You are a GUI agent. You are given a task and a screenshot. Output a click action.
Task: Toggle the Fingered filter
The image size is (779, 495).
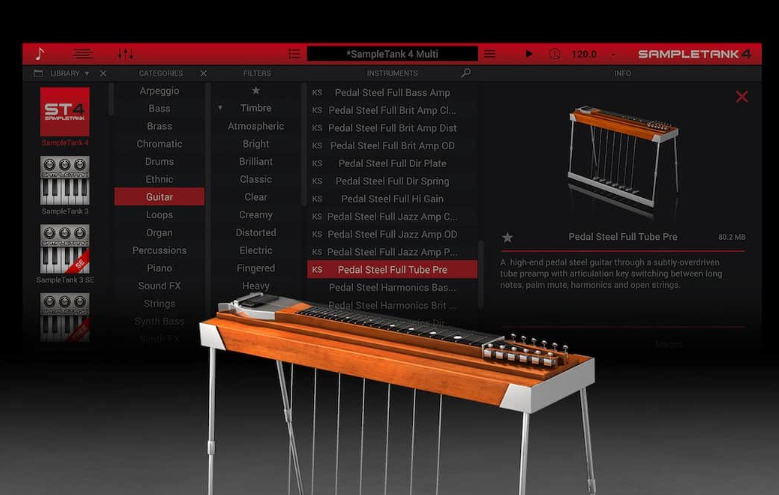[x=256, y=268]
